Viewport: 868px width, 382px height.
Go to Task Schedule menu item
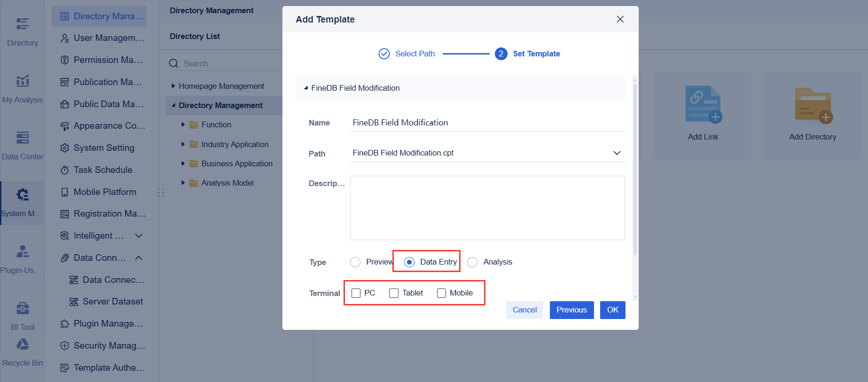[103, 170]
